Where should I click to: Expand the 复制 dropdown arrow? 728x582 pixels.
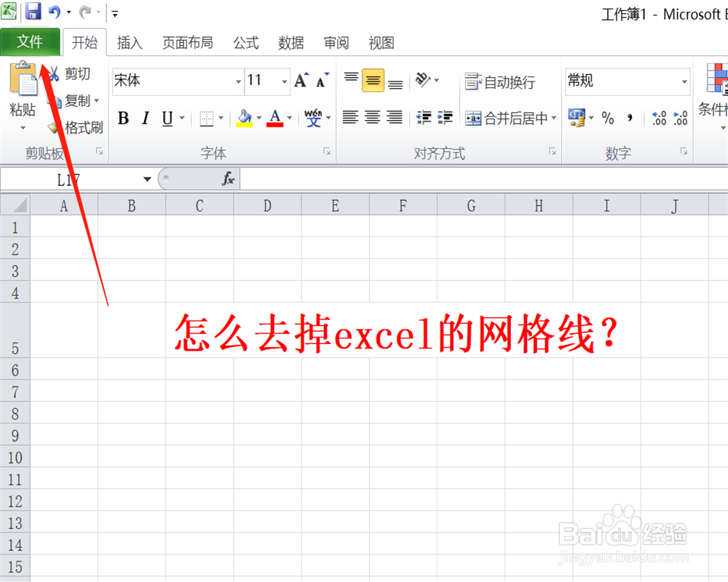pyautogui.click(x=97, y=100)
